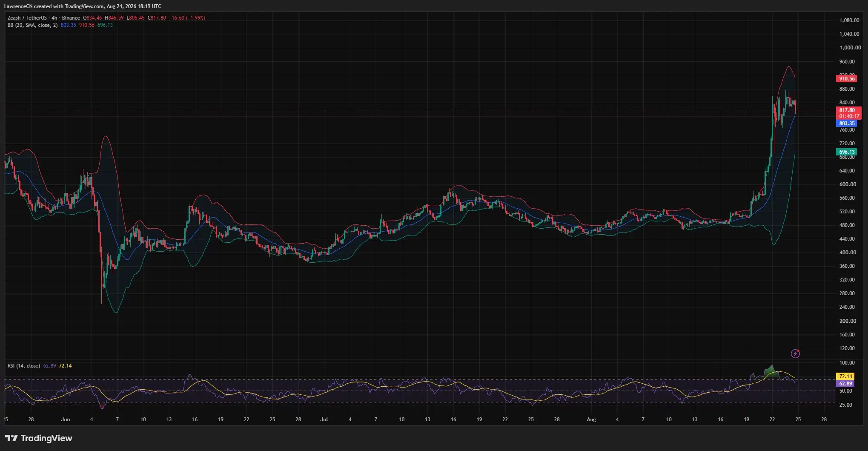The width and height of the screenshot is (868, 451).
Task: Click the RSI (14, close) indicator label
Action: (x=24, y=366)
